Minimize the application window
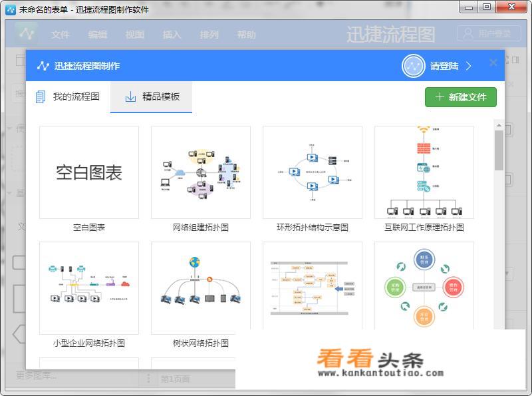The height and width of the screenshot is (396, 532). click(x=469, y=7)
